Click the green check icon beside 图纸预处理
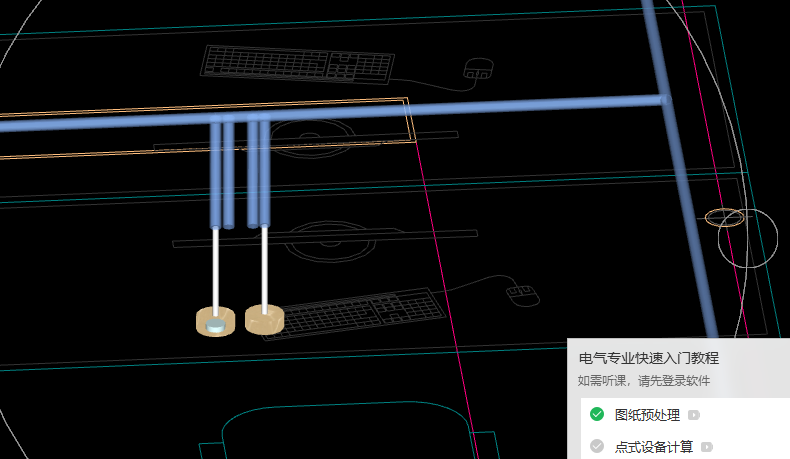The height and width of the screenshot is (459, 790). [x=597, y=414]
